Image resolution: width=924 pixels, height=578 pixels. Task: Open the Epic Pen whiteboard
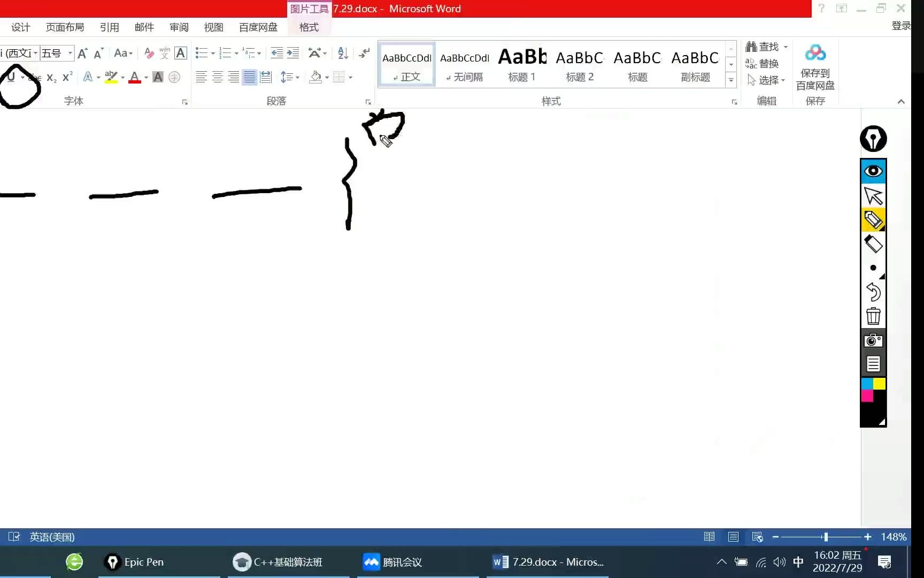(873, 363)
